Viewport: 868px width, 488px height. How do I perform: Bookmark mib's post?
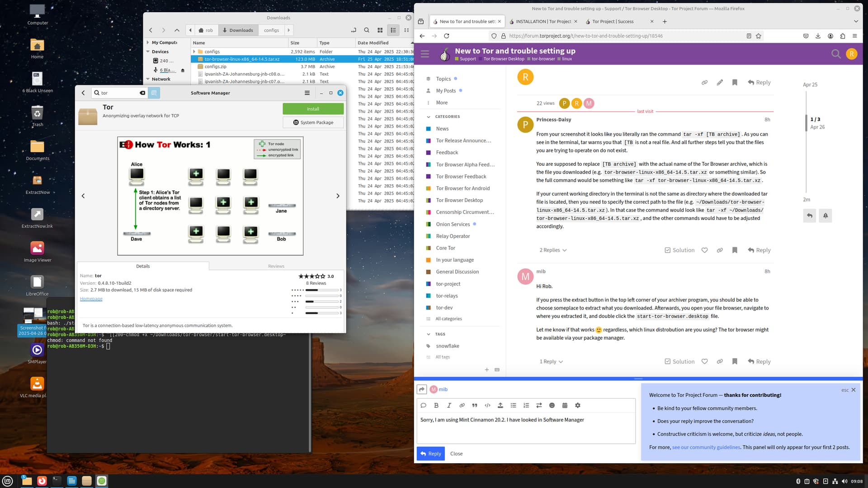[x=735, y=361]
